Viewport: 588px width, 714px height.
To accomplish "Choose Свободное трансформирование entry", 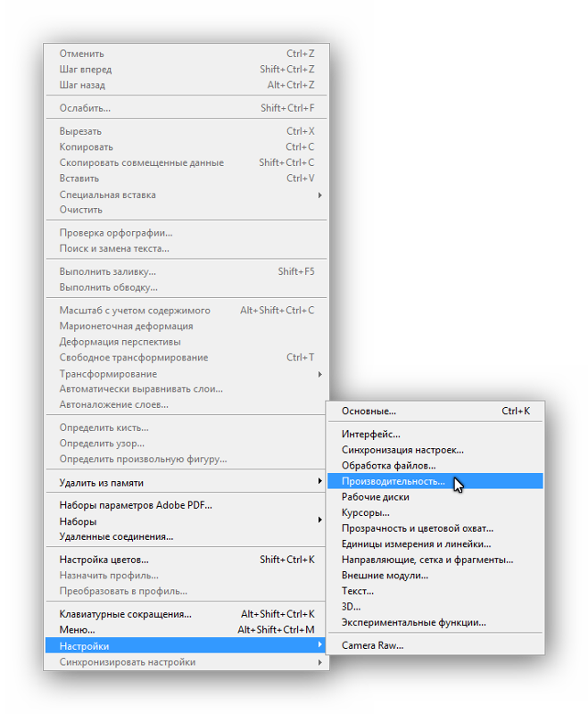I will (186, 358).
